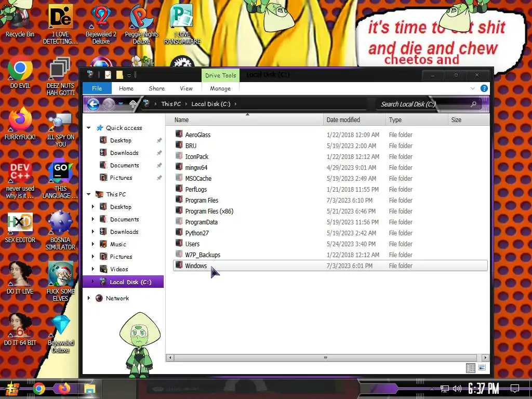Open the DO IT 64 BIT shortcut
The image size is (532, 399).
point(20,329)
